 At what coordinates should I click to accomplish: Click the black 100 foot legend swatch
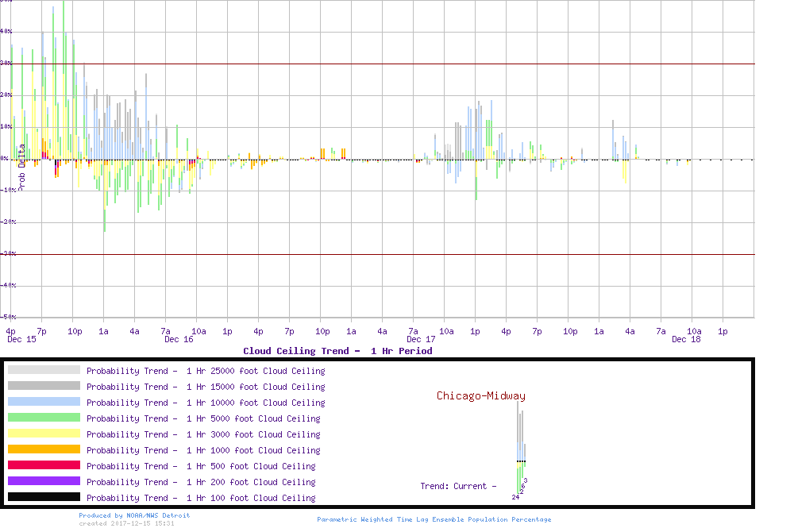click(x=44, y=497)
